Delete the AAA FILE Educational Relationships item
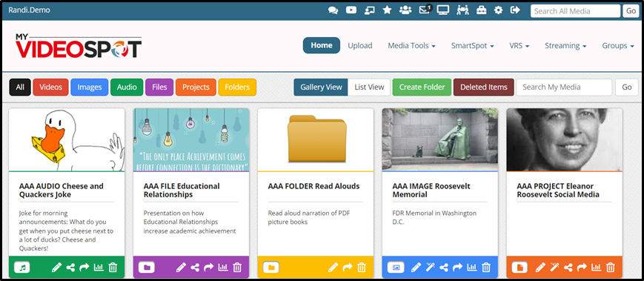The width and height of the screenshot is (644, 281). 237,268
